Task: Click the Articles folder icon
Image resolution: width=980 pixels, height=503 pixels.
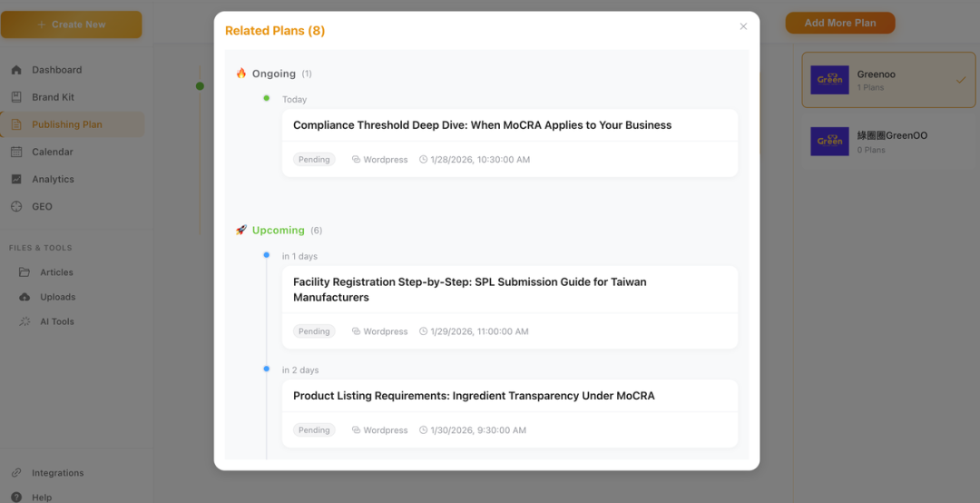Action: point(24,272)
